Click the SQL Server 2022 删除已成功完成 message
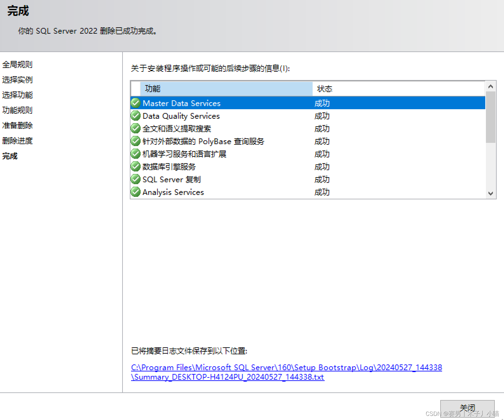The width and height of the screenshot is (504, 420). (x=88, y=31)
